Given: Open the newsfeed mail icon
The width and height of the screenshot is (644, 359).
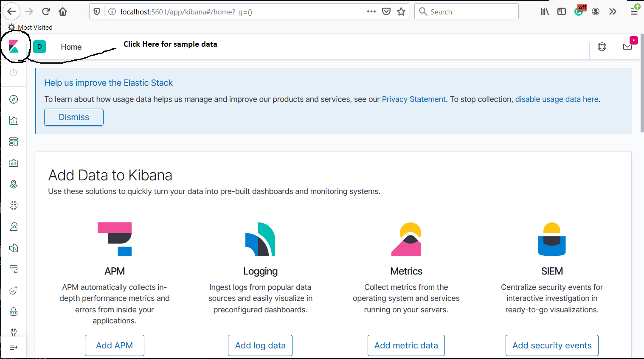Looking at the screenshot, I should click(x=627, y=47).
